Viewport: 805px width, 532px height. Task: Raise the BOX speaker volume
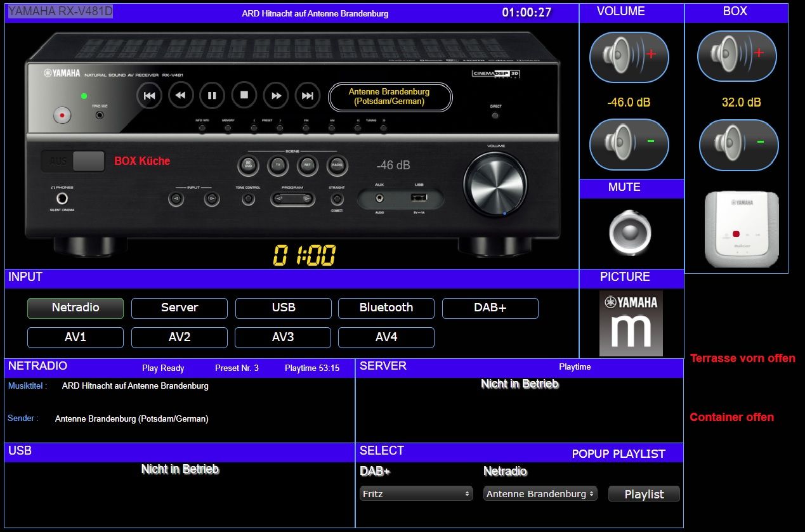736,56
